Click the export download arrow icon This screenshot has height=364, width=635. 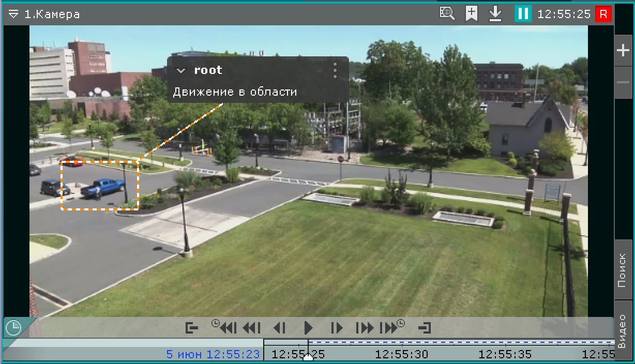pos(495,14)
